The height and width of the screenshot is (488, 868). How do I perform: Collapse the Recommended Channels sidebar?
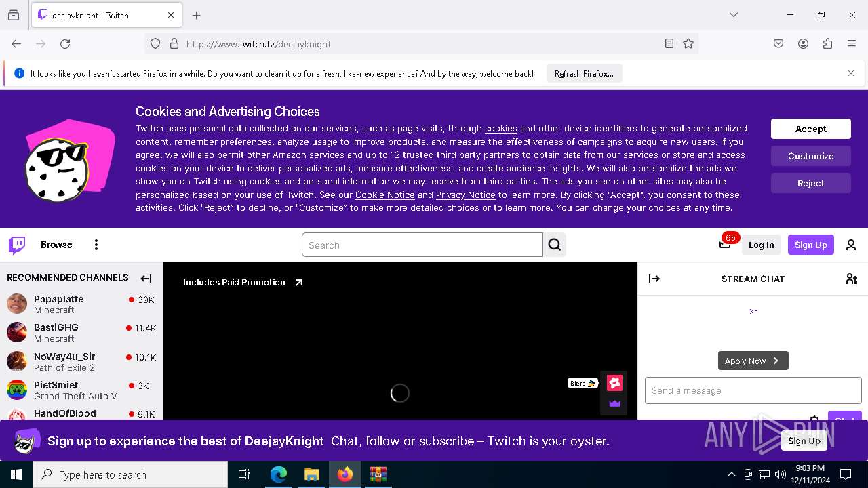[146, 278]
